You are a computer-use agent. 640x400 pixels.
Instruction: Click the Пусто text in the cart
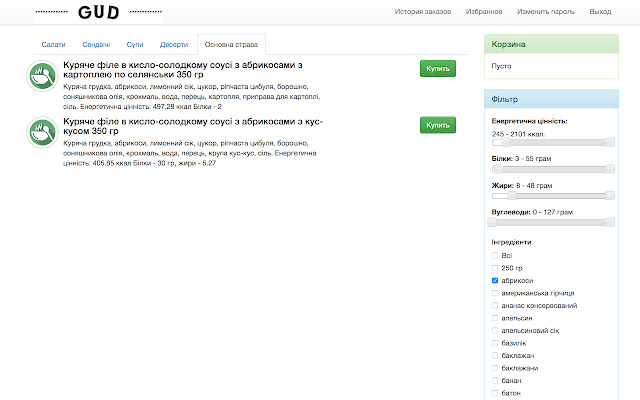coord(501,66)
